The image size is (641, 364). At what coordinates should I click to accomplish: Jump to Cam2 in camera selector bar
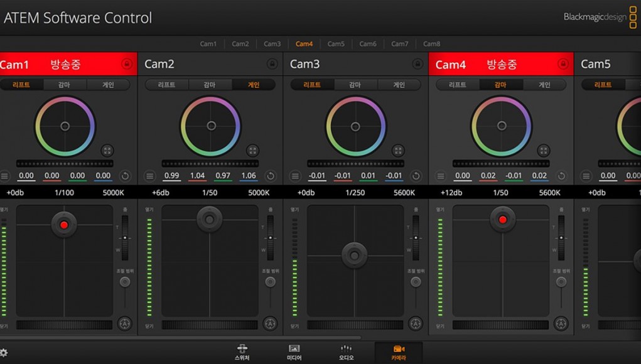click(240, 44)
